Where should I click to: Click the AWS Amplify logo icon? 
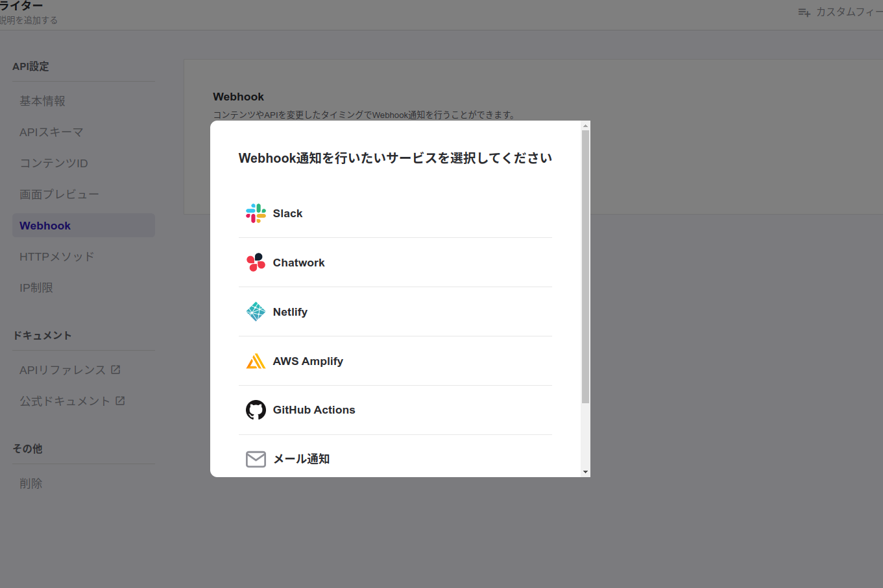(x=256, y=361)
